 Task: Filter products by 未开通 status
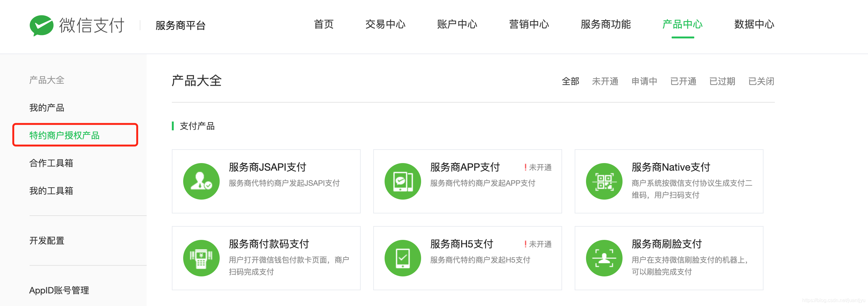605,81
